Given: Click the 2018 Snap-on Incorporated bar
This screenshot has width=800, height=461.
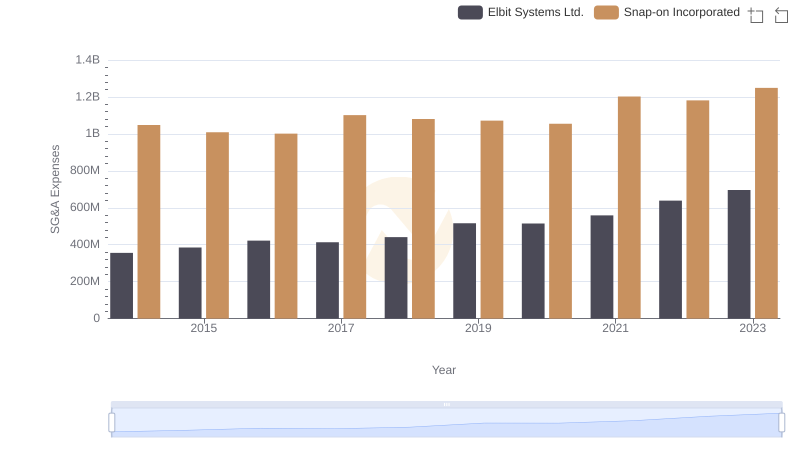Looking at the screenshot, I should [x=423, y=218].
